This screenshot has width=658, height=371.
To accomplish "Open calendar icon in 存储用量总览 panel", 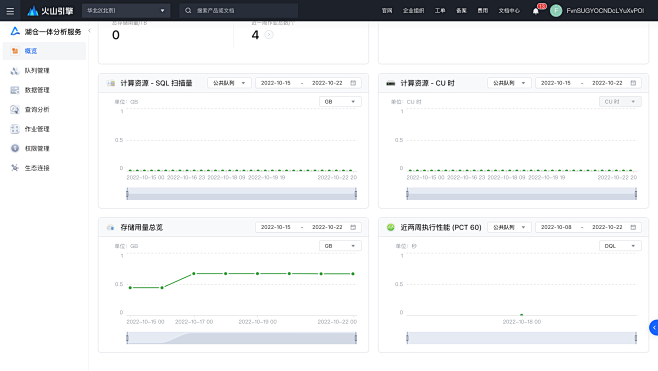I will pos(353,227).
